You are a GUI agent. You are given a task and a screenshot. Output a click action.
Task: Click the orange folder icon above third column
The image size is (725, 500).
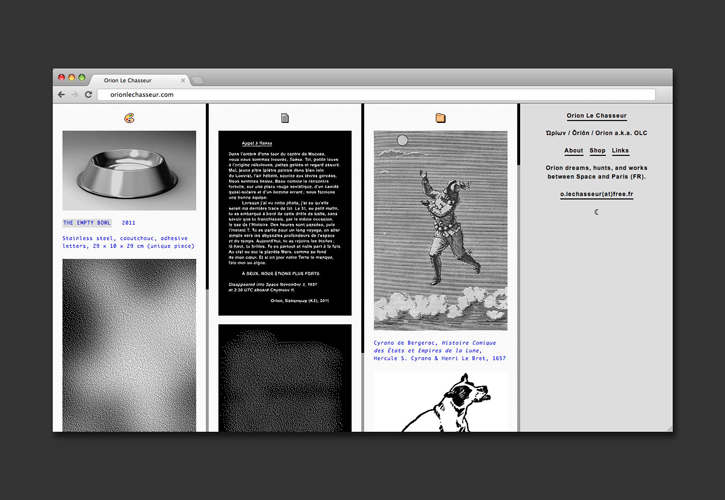coord(440,118)
